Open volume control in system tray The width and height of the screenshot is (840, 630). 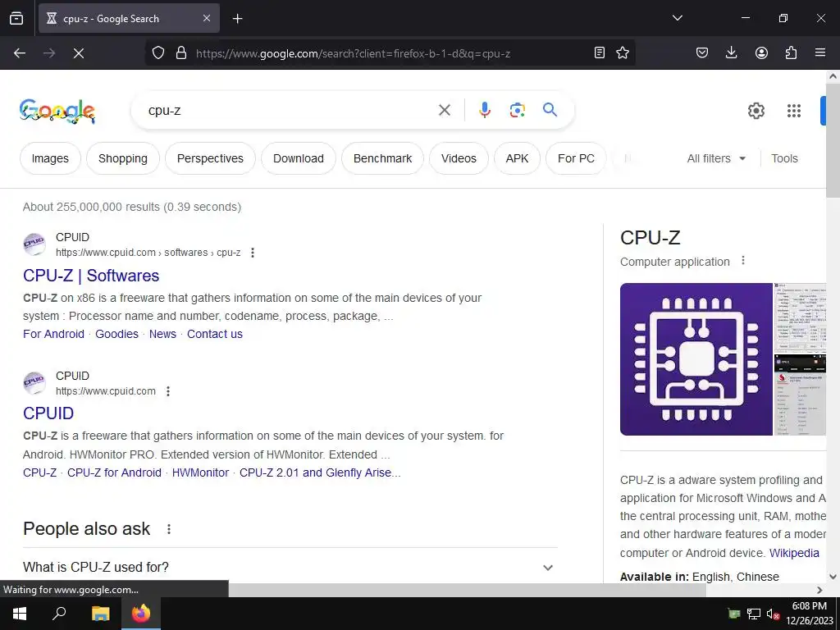click(772, 614)
